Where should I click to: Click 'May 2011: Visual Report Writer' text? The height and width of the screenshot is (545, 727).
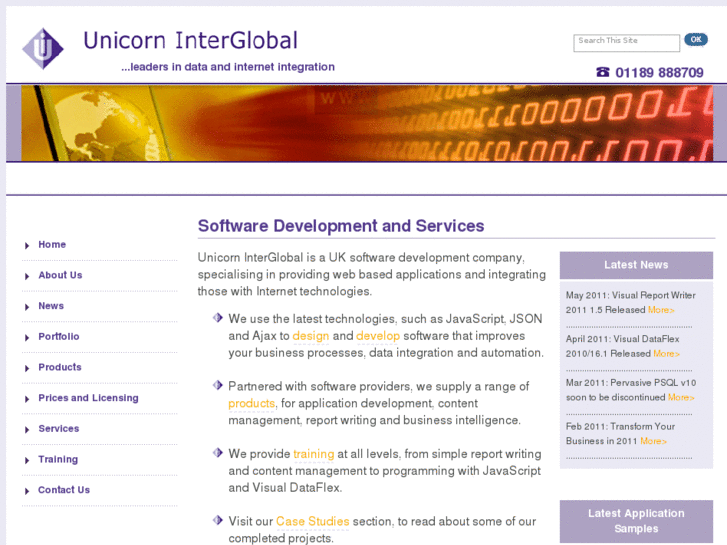tap(631, 295)
